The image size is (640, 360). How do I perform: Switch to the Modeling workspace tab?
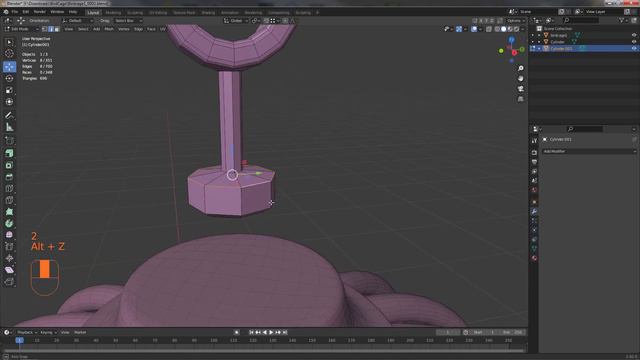(x=113, y=13)
